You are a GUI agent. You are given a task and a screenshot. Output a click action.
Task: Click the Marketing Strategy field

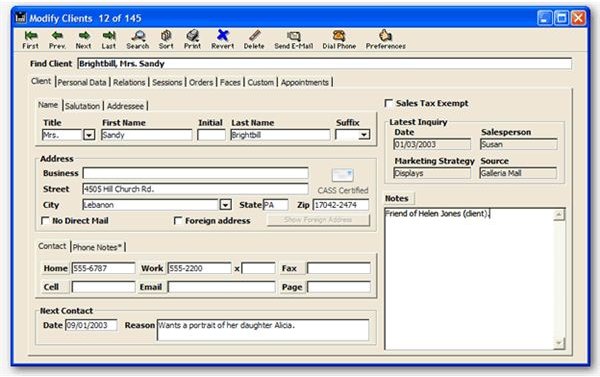click(x=432, y=173)
